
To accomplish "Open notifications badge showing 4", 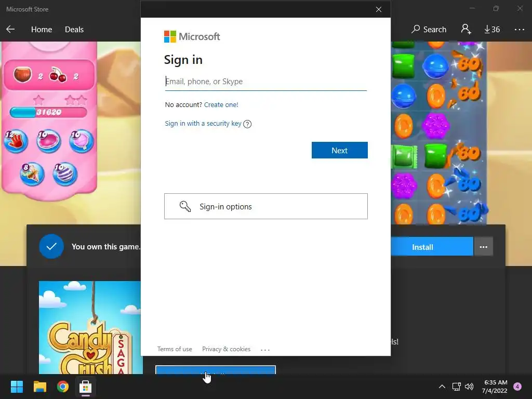I will coord(517,387).
